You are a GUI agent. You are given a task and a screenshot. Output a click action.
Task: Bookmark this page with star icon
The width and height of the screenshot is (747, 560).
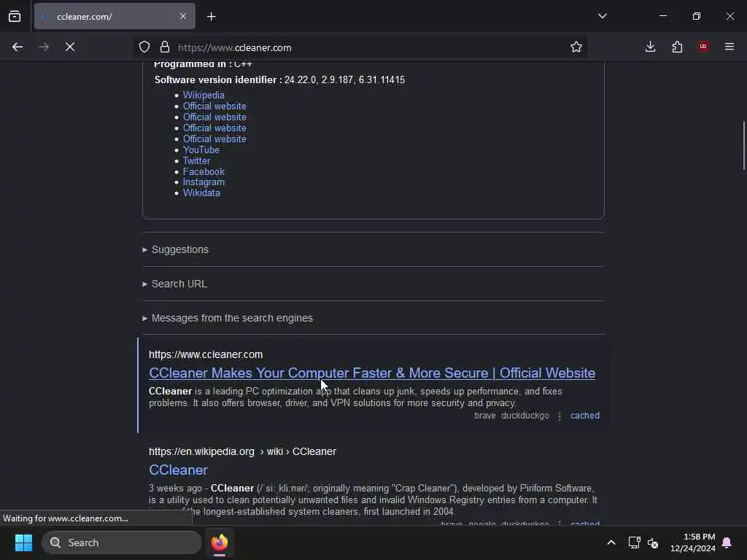coord(576,47)
